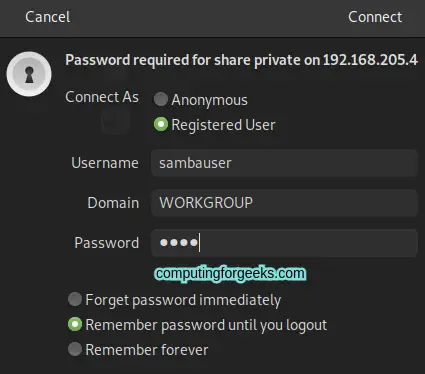Screen dimensions: 425x374
Task: Choose Remember password until you logout
Action: tap(75, 324)
